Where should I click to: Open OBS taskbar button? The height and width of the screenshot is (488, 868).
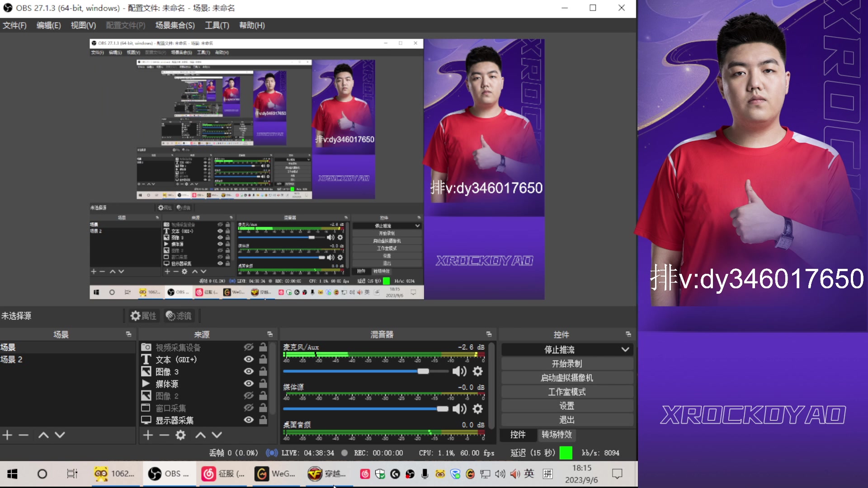click(169, 474)
